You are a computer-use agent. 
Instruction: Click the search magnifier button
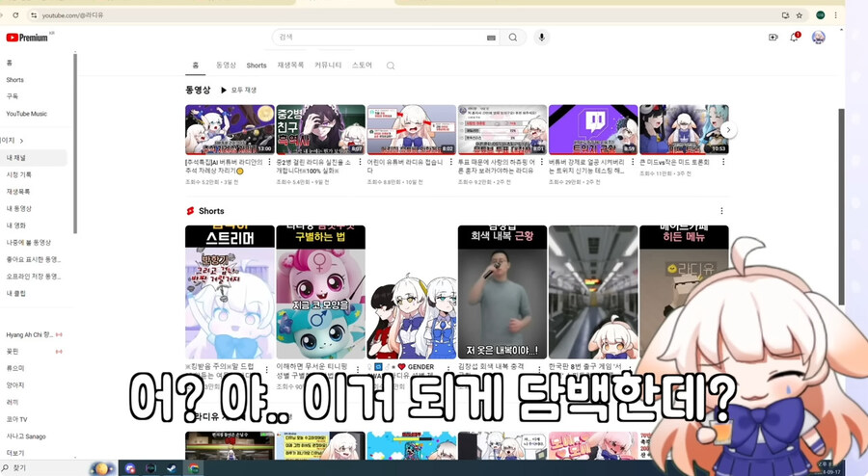513,38
